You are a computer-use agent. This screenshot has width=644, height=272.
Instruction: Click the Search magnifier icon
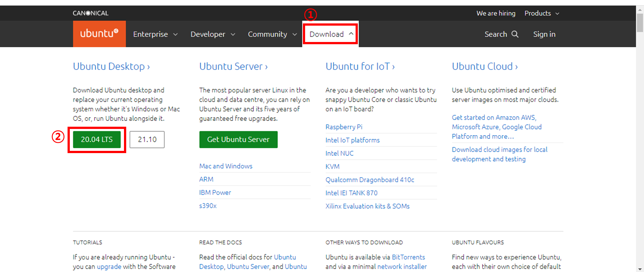(x=515, y=34)
